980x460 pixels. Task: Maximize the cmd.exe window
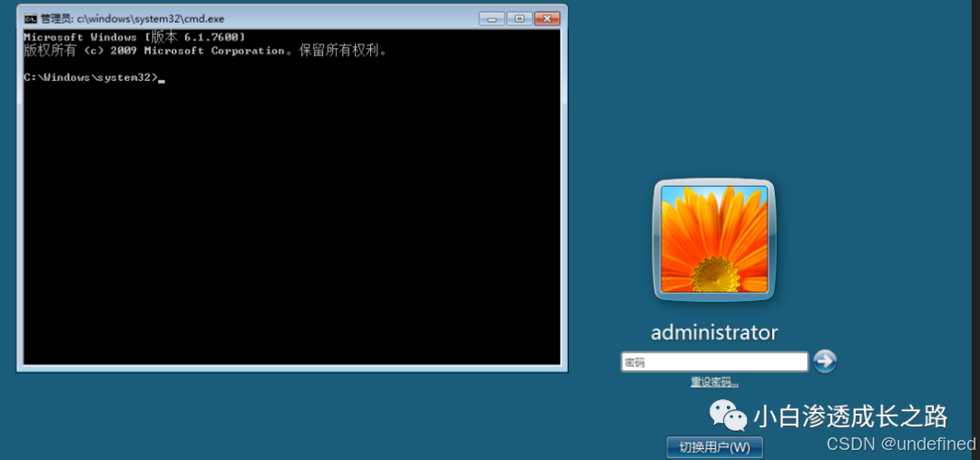click(x=519, y=18)
